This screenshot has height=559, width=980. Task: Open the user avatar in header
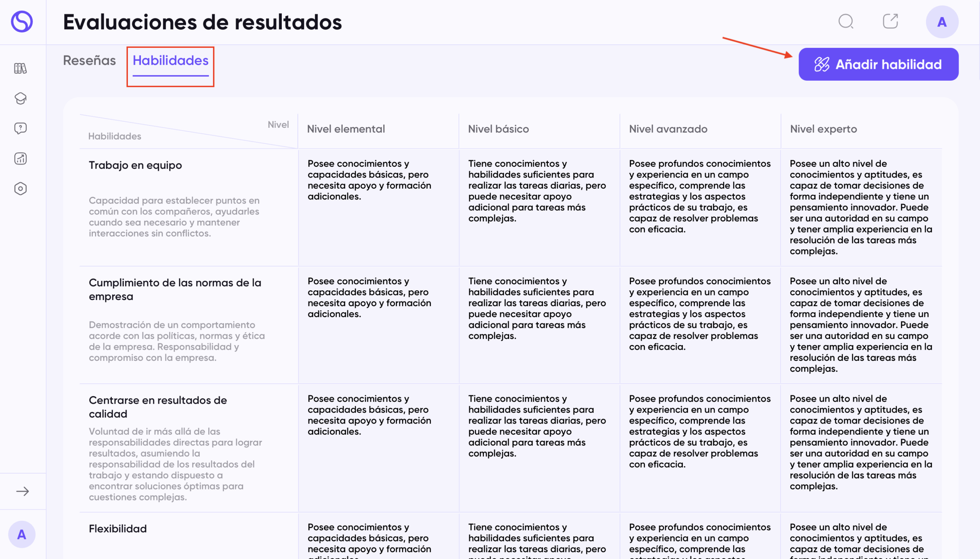pyautogui.click(x=942, y=22)
